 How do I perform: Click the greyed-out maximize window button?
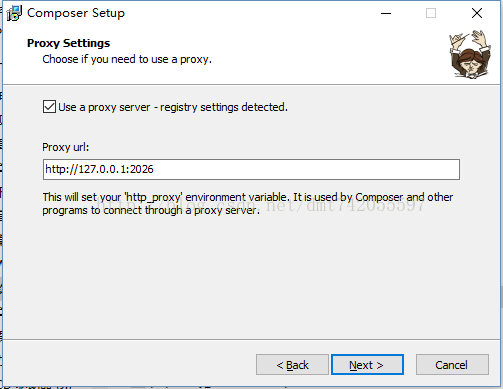point(431,13)
